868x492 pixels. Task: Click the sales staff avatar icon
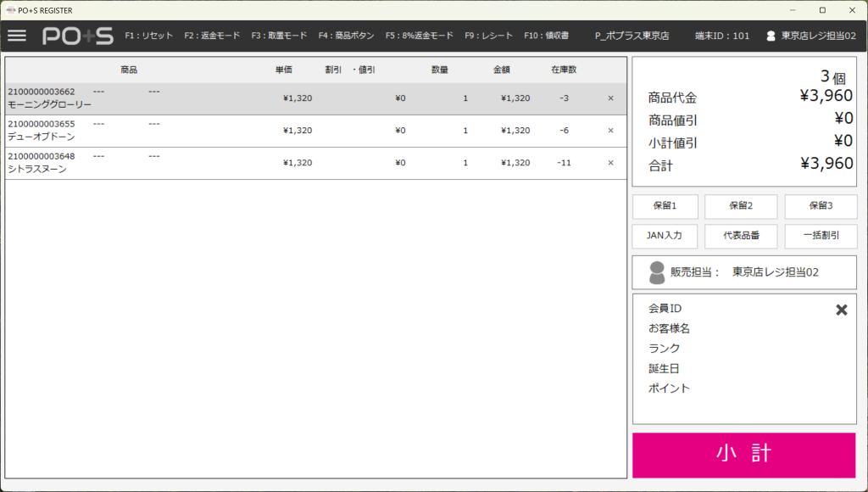[x=657, y=272]
